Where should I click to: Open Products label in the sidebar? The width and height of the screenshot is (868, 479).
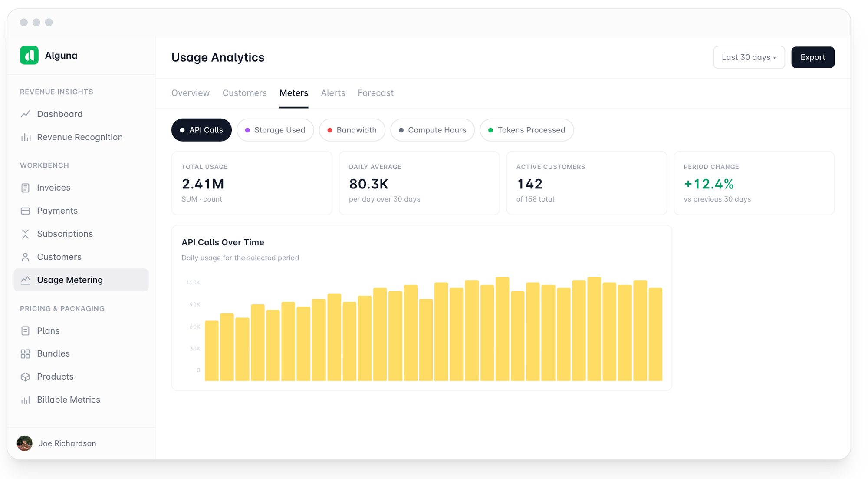pos(55,377)
